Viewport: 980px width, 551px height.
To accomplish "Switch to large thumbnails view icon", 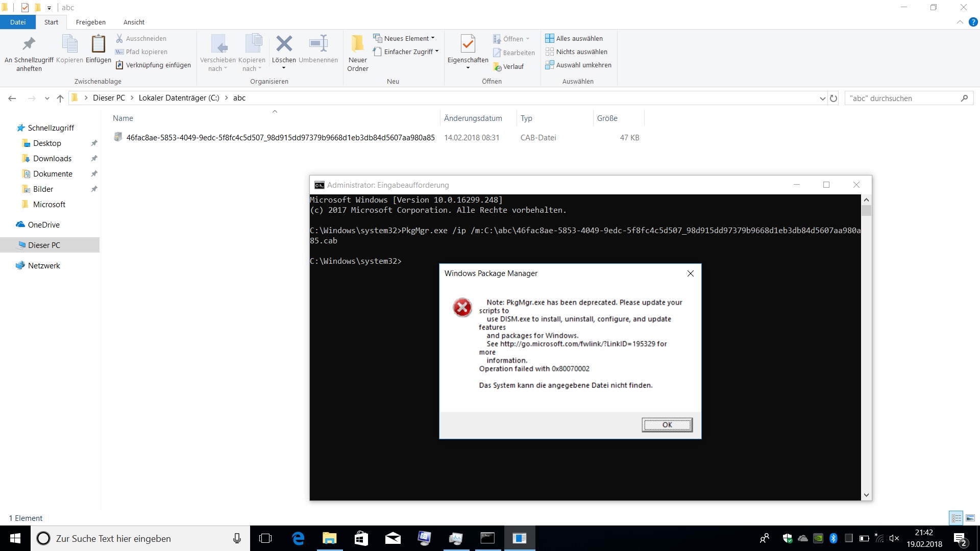I will (x=970, y=518).
